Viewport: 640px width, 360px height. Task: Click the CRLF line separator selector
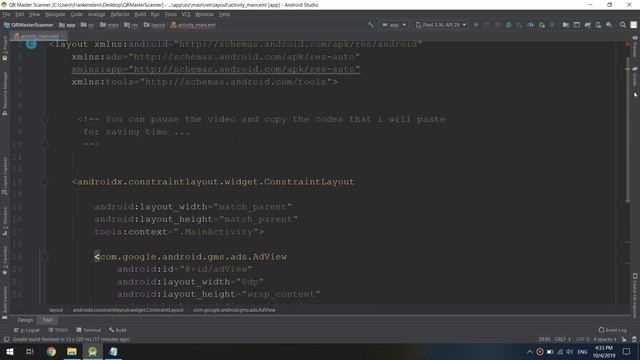pyautogui.click(x=563, y=339)
